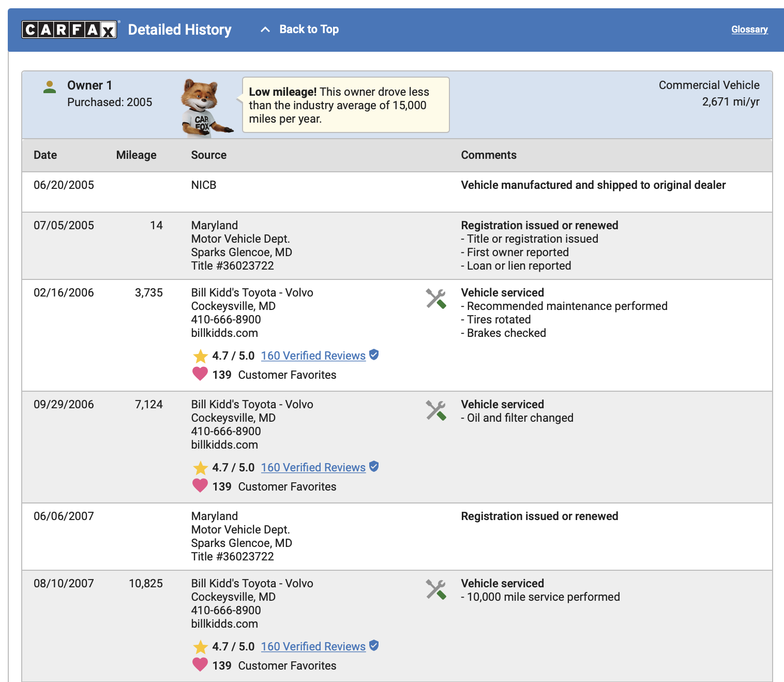Click the heart favorites icon in 09/29/2006 row
The height and width of the screenshot is (682, 784).
pyautogui.click(x=200, y=485)
